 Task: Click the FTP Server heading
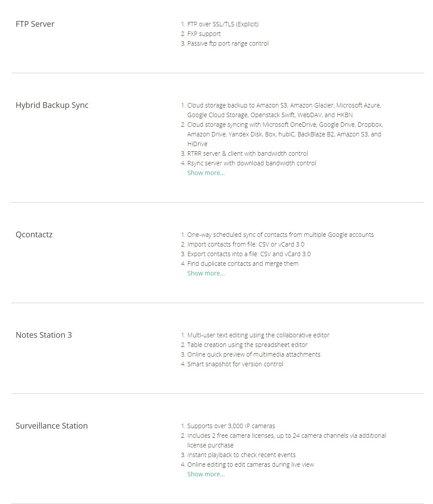tap(35, 24)
